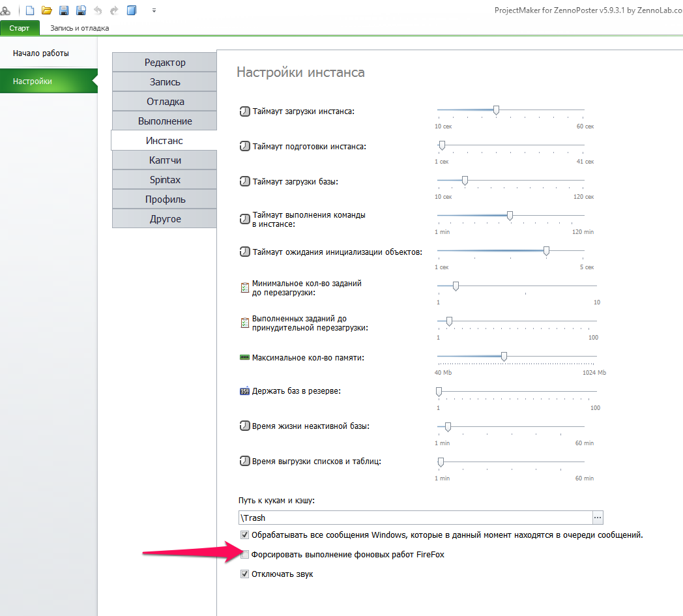Save project using the floppy disk icon
The height and width of the screenshot is (616, 683).
click(x=64, y=10)
